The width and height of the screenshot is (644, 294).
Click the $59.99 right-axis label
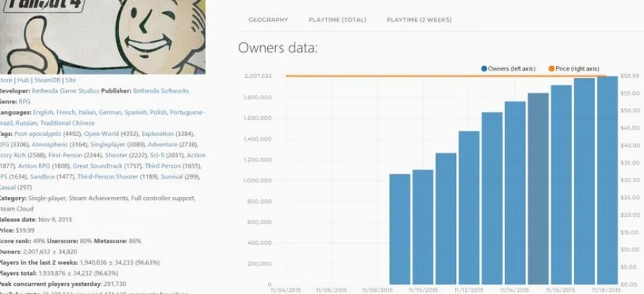(630, 76)
